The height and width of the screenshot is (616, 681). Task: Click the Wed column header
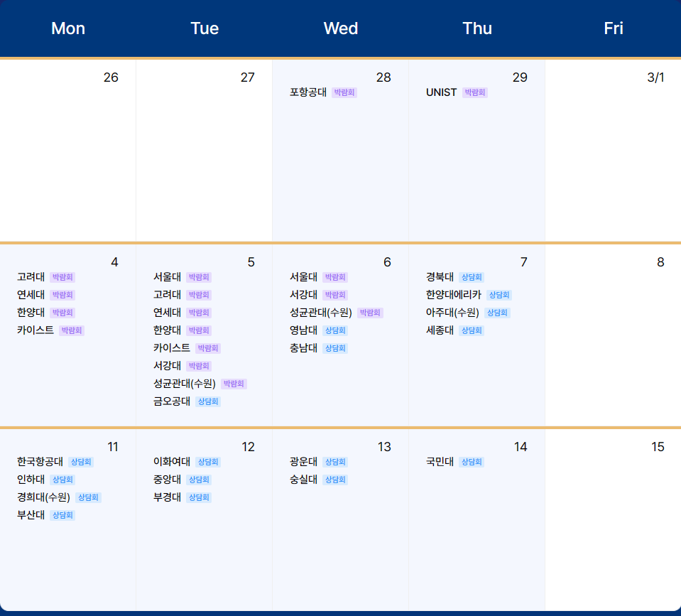click(x=341, y=28)
